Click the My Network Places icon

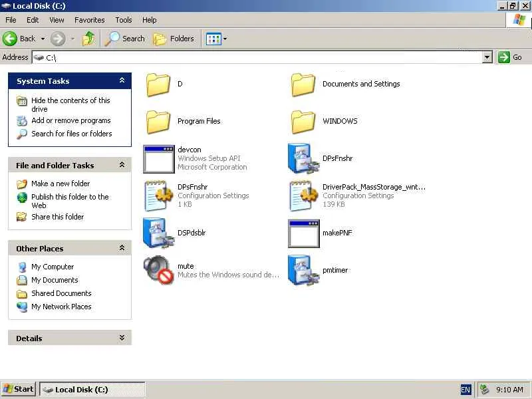click(22, 307)
